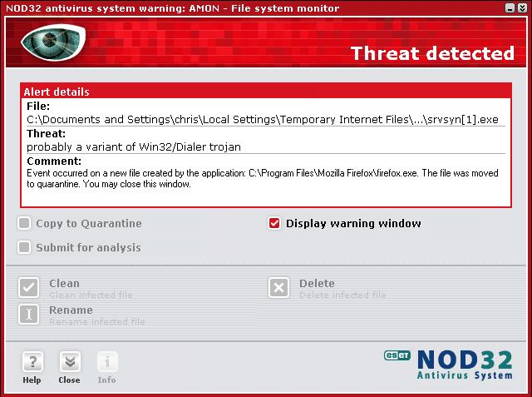The width and height of the screenshot is (532, 397).
Task: Click the comment mentioning firefox.exe
Action: pos(263,179)
